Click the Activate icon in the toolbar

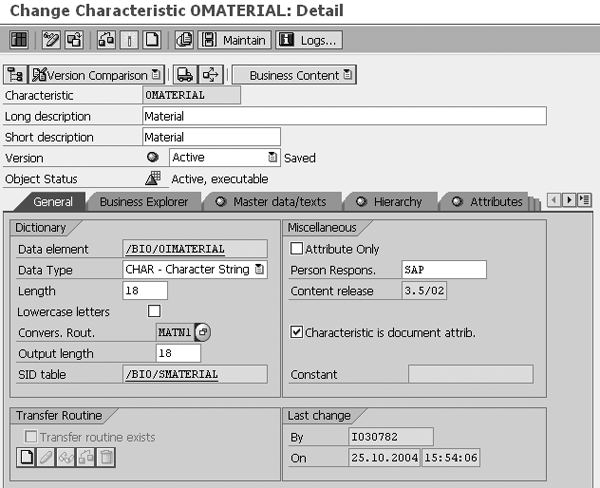click(x=129, y=40)
